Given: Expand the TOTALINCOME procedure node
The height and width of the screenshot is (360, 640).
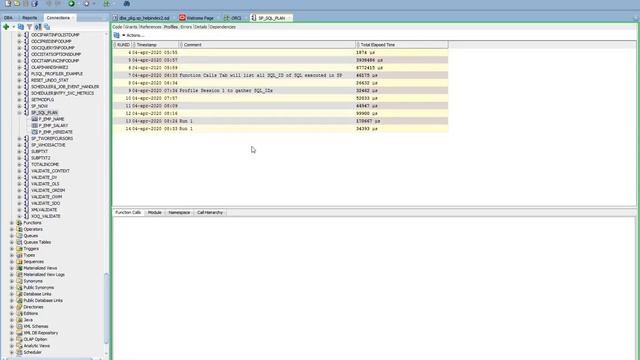Looking at the screenshot, I should (x=19, y=164).
